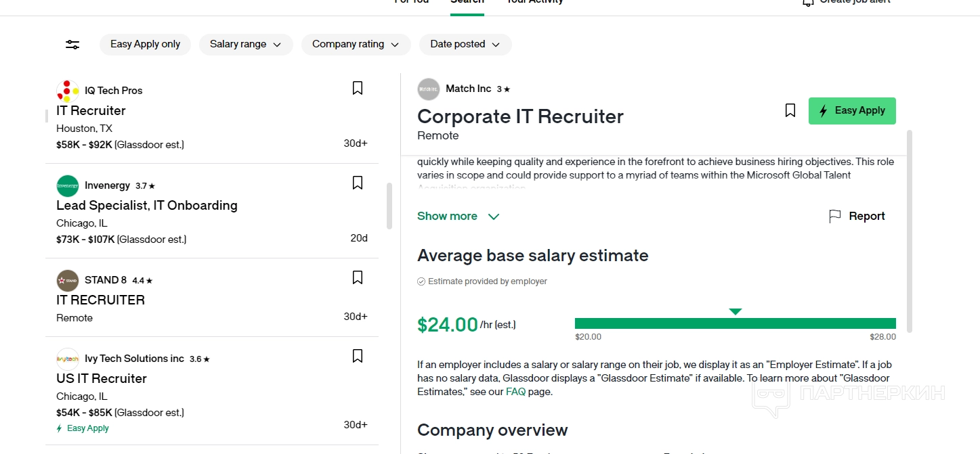Click the Report flag icon
980x454 pixels.
pos(835,216)
